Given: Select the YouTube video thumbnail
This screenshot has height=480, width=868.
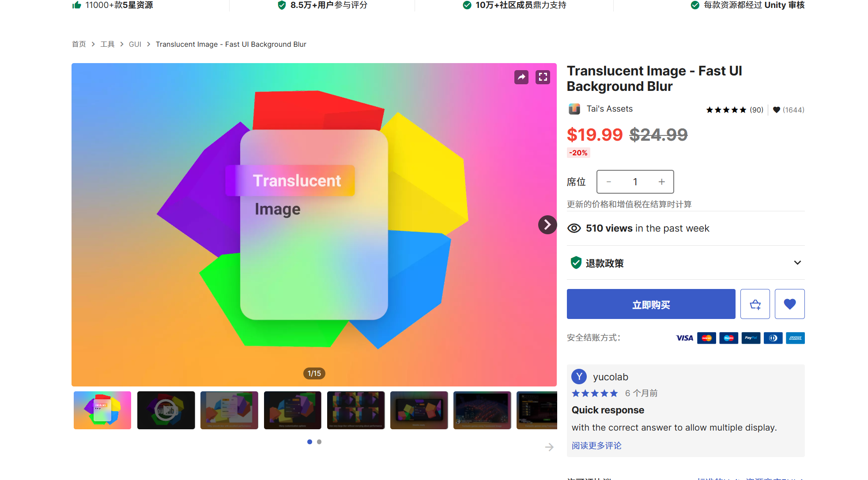Looking at the screenshot, I should pos(166,410).
